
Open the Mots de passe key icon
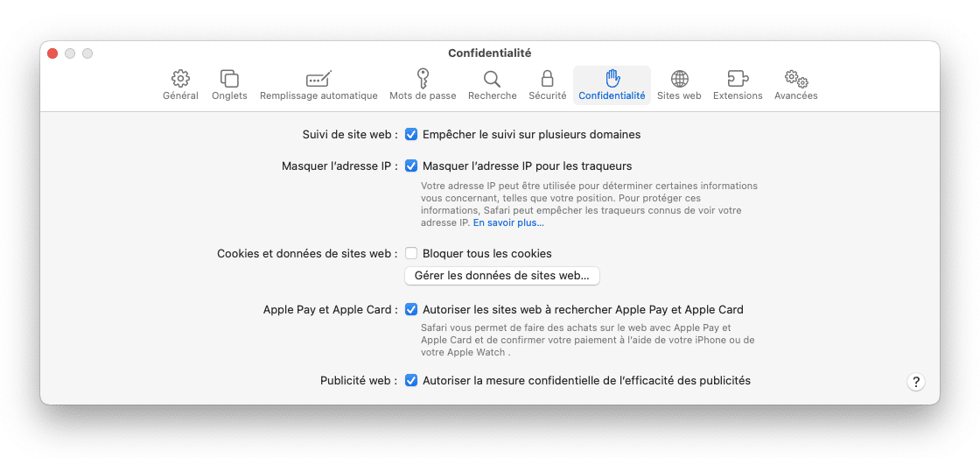click(423, 78)
